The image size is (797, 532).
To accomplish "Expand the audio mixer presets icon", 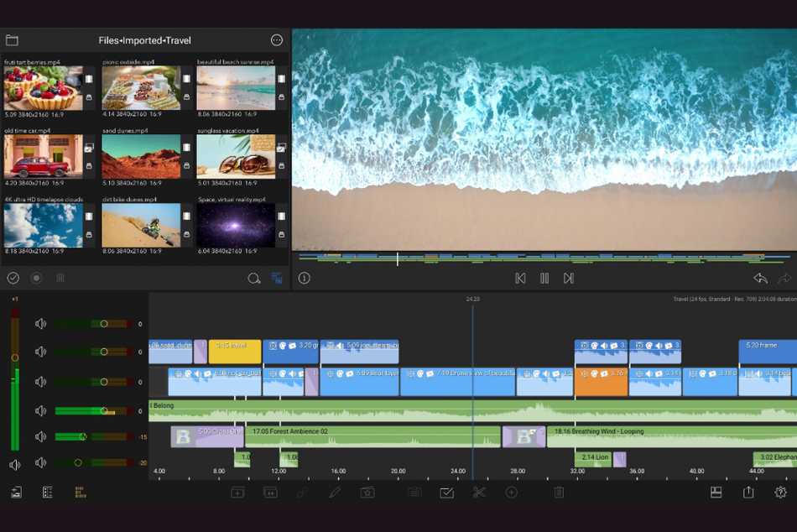I will coord(80,493).
